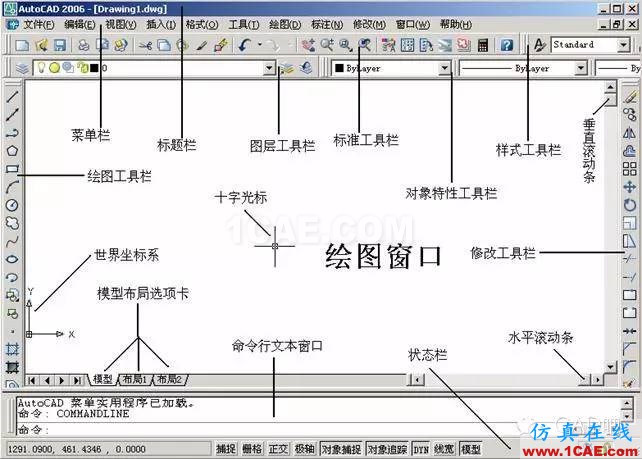Click the vertical scrollbar up arrow
The width and height of the screenshot is (642, 459).
pos(610,86)
